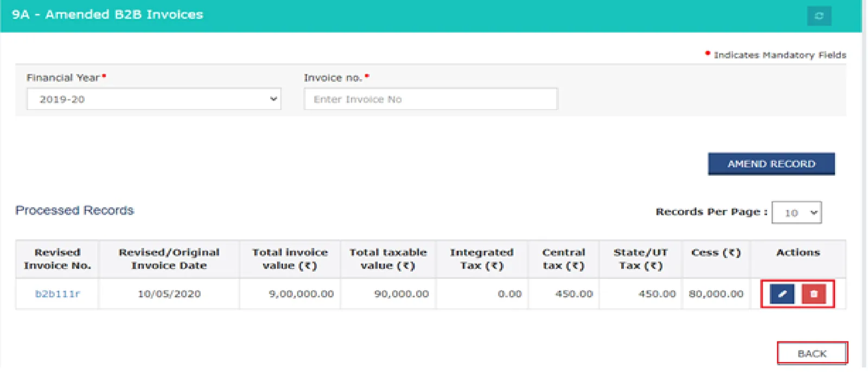The height and width of the screenshot is (372, 868).
Task: Click the Financial Year label
Action: tap(63, 78)
